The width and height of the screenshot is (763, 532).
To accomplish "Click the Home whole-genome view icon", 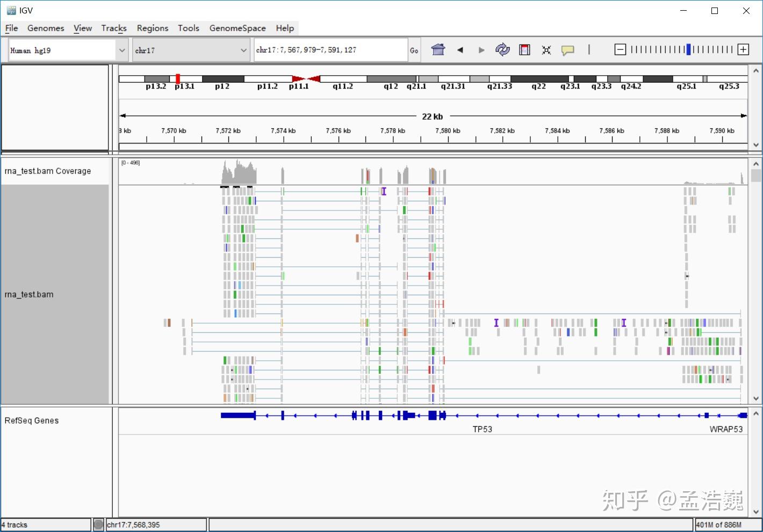I will click(438, 49).
